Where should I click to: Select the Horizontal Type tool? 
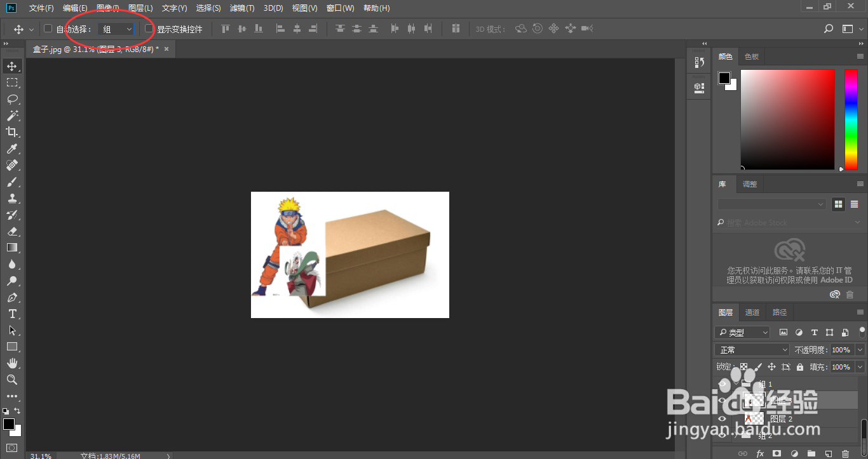[x=12, y=314]
